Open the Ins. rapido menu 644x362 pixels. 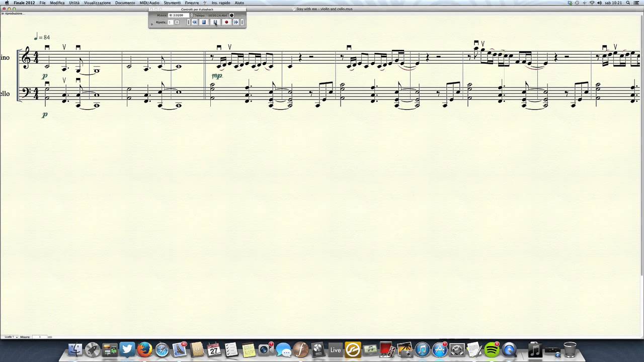(x=221, y=3)
